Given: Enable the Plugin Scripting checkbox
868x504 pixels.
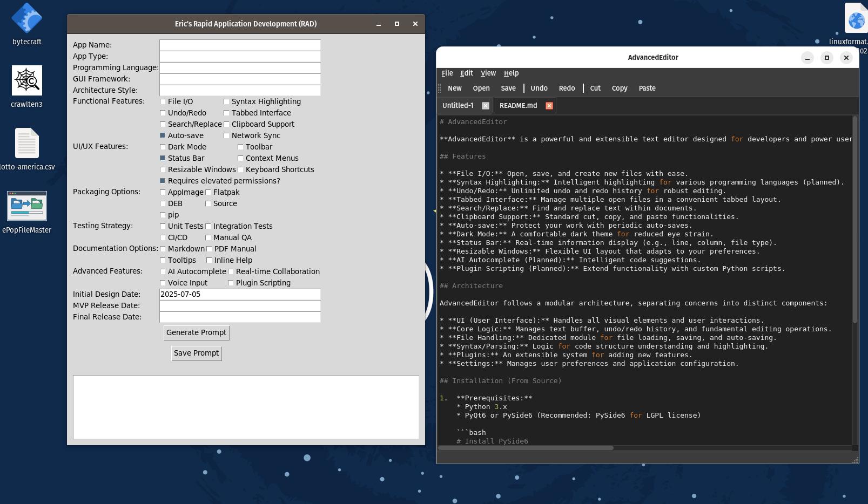Looking at the screenshot, I should coord(231,283).
